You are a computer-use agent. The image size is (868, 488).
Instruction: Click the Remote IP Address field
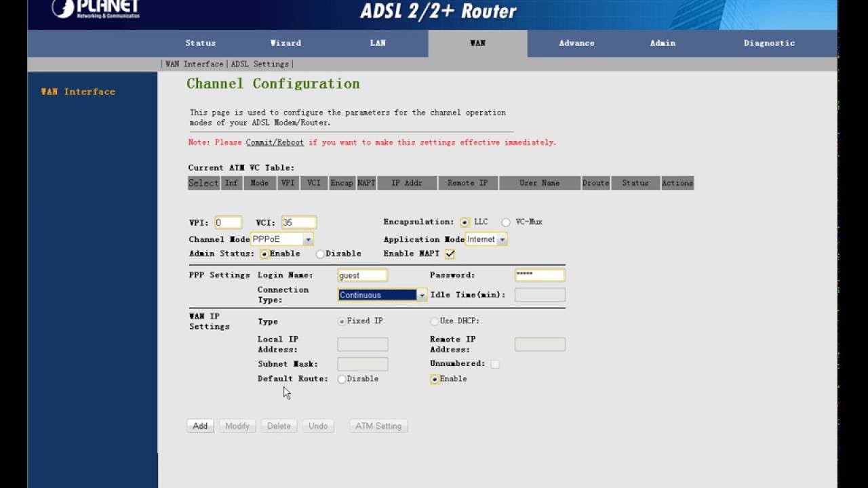pos(540,344)
